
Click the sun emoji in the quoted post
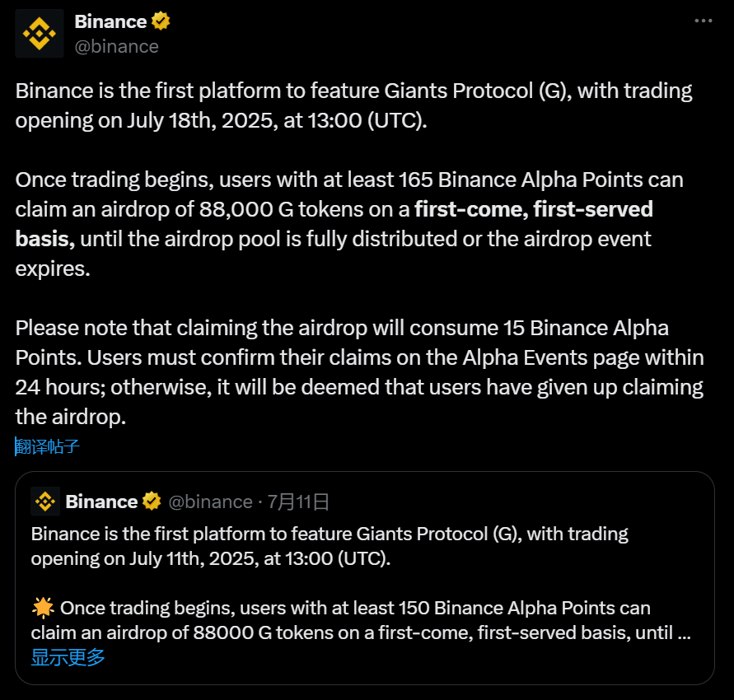pos(42,609)
